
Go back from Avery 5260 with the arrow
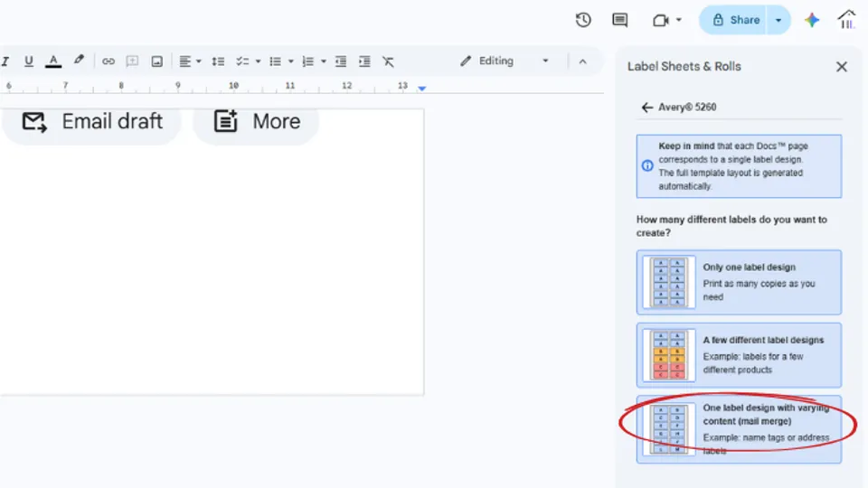[x=646, y=108]
